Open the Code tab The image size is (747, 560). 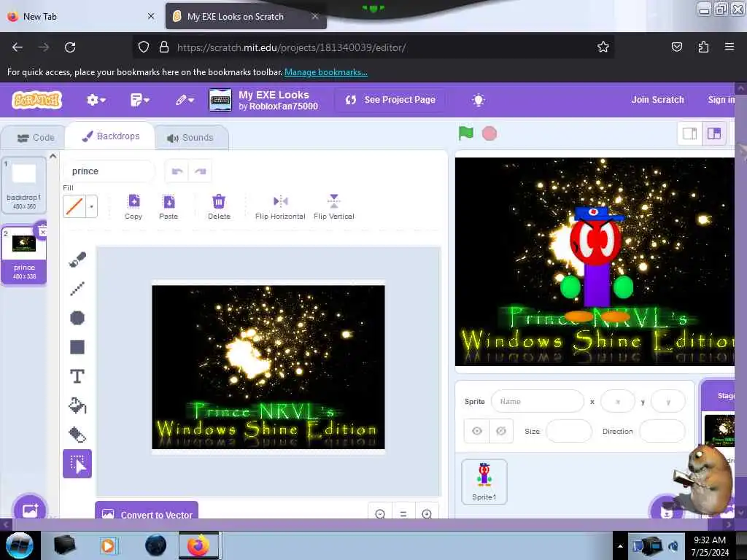35,138
